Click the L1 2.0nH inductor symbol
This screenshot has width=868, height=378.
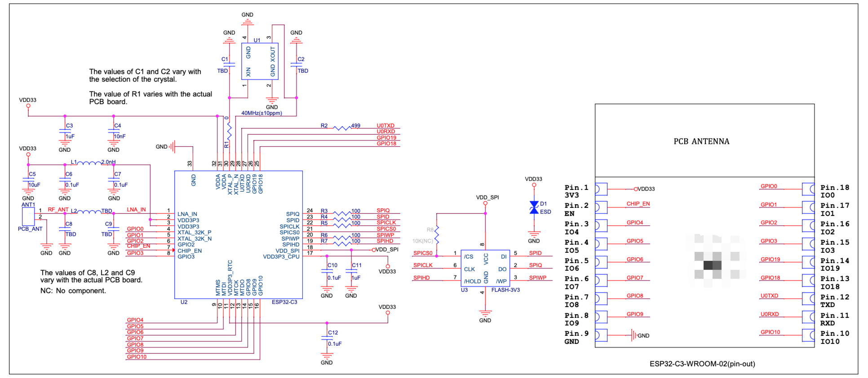[x=89, y=164]
